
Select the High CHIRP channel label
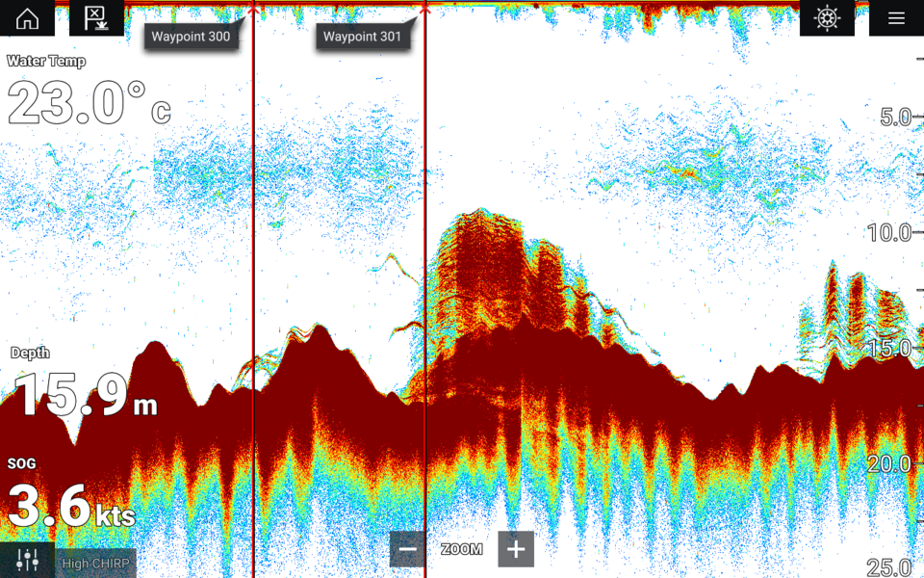coord(95,563)
